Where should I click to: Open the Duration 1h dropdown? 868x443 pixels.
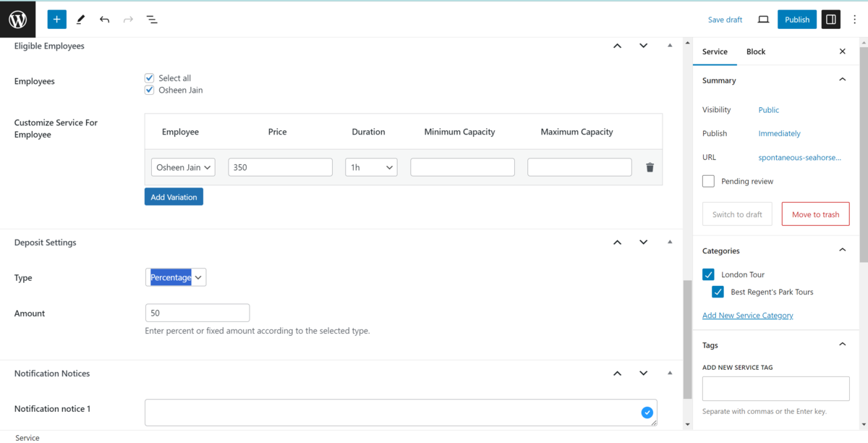(x=371, y=167)
